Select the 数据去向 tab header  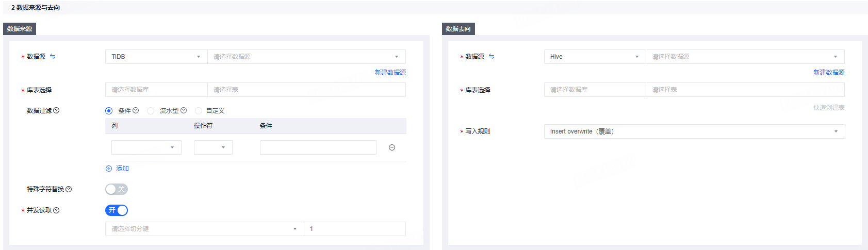[x=458, y=29]
